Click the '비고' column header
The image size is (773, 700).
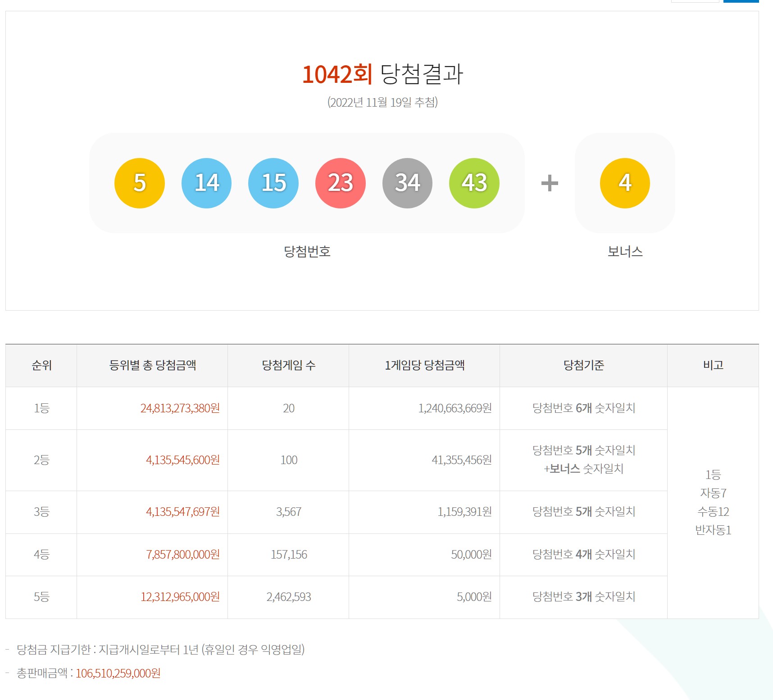coord(713,365)
